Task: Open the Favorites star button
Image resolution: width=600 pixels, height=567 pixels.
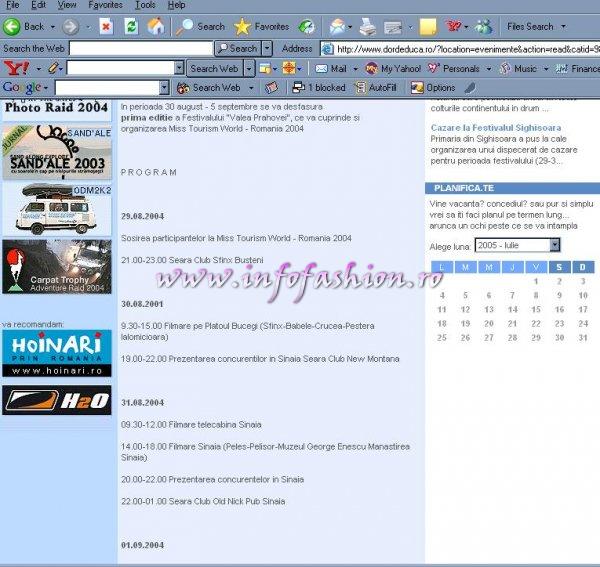Action: [x=262, y=27]
